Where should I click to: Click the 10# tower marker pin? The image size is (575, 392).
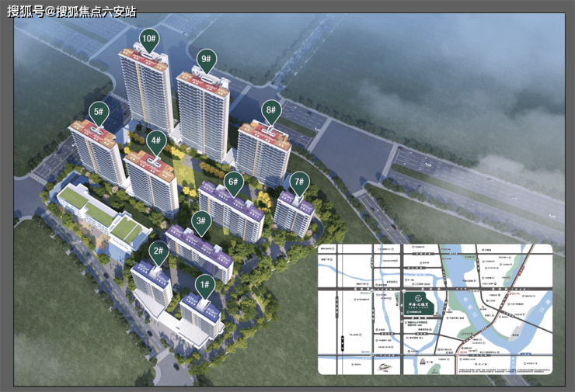coord(148,39)
